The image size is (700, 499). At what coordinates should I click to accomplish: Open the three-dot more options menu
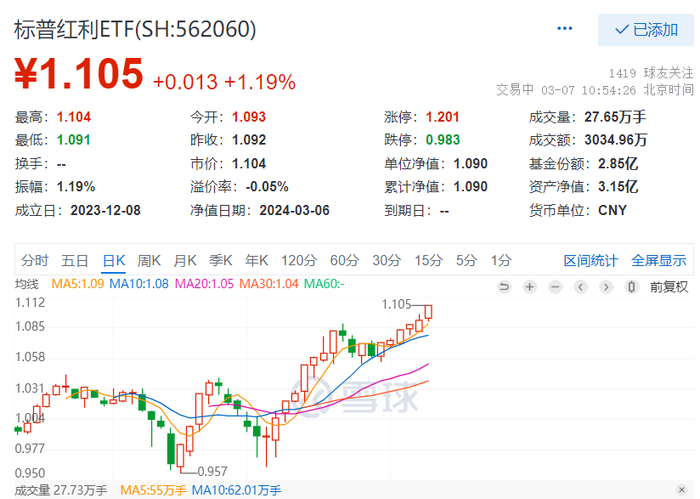coord(564,29)
